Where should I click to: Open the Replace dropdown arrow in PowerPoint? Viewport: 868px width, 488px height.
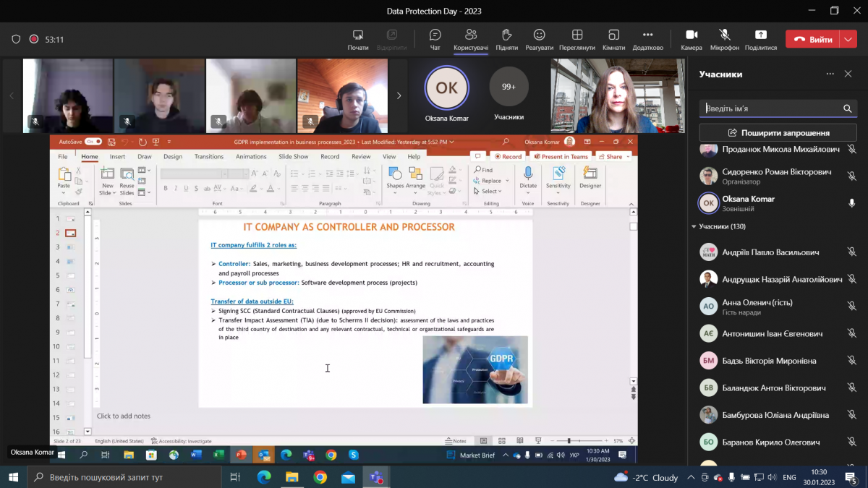[x=508, y=181]
